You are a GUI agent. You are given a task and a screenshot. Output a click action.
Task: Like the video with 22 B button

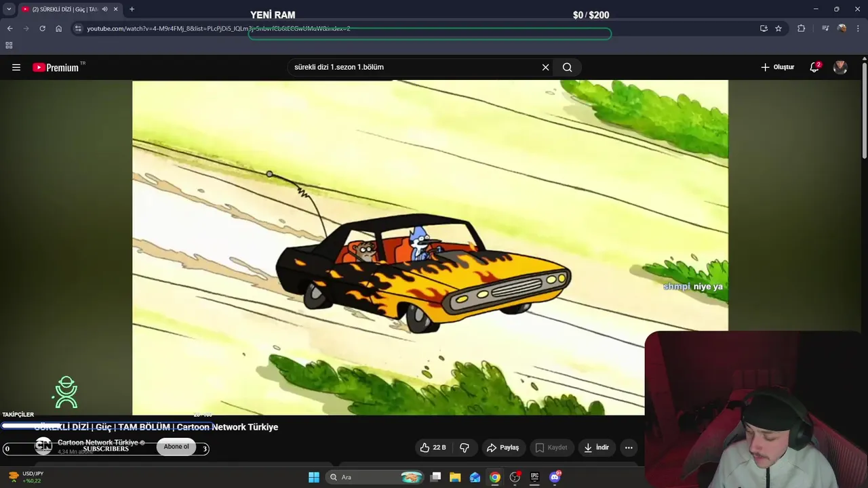(x=433, y=447)
